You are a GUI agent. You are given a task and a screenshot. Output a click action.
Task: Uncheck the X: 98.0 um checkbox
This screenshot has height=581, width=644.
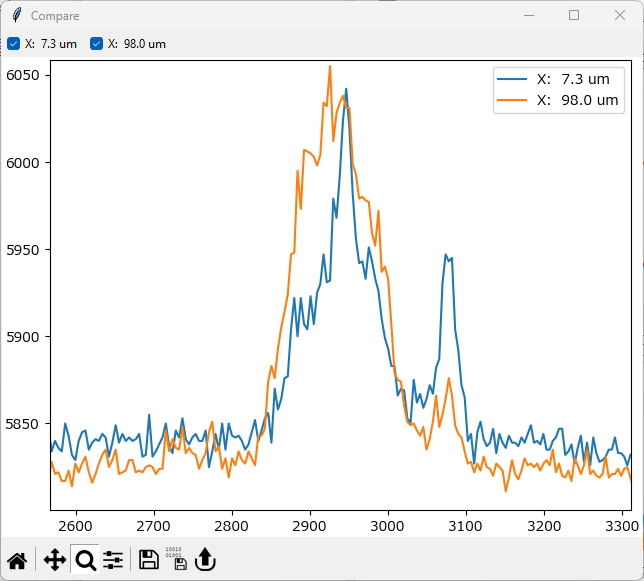(x=97, y=44)
